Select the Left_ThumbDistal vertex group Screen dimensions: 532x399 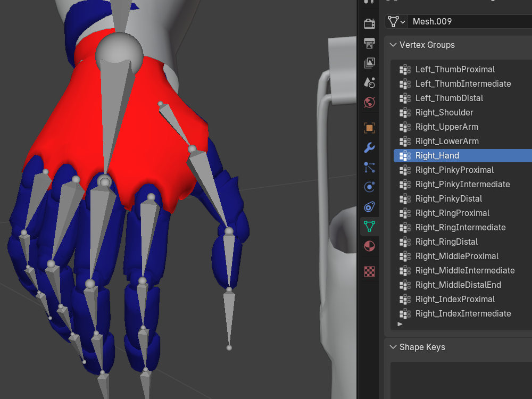point(463,98)
